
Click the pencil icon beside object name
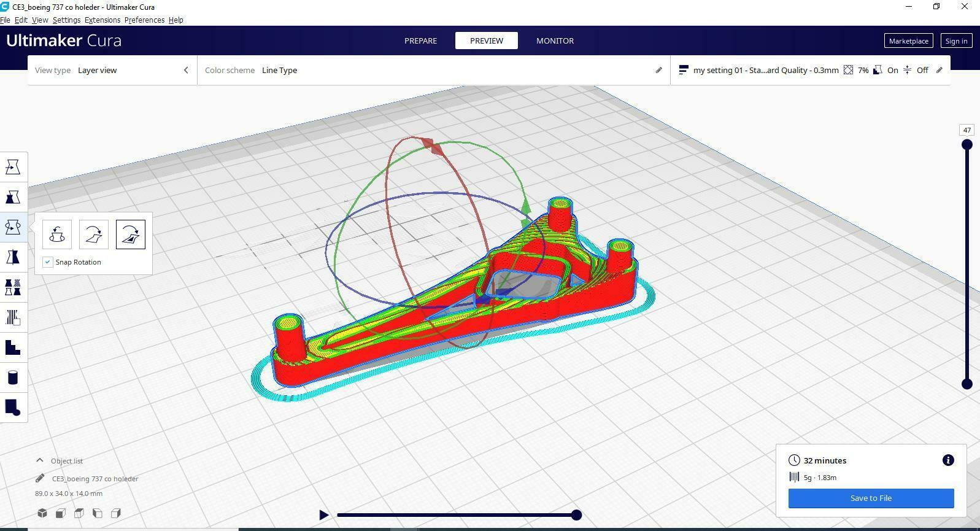40,478
